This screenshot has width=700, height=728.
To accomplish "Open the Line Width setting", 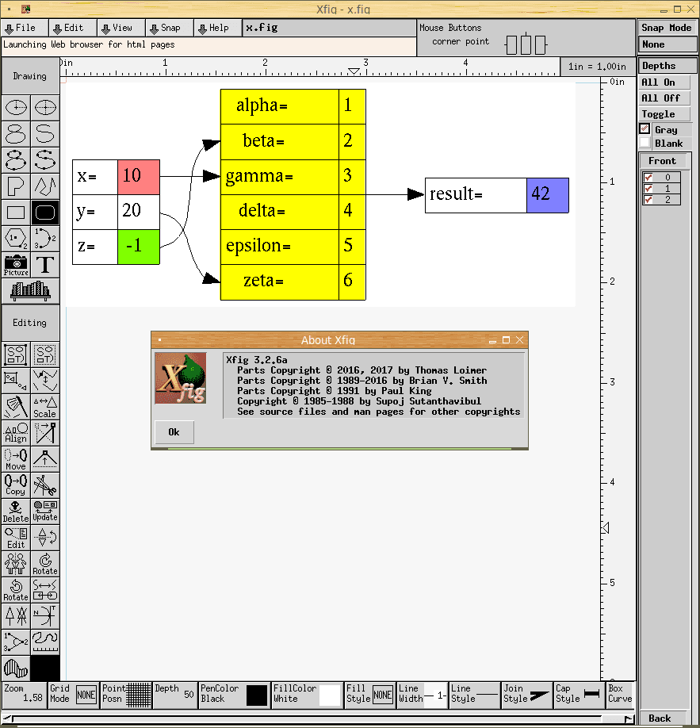I will click(x=423, y=695).
